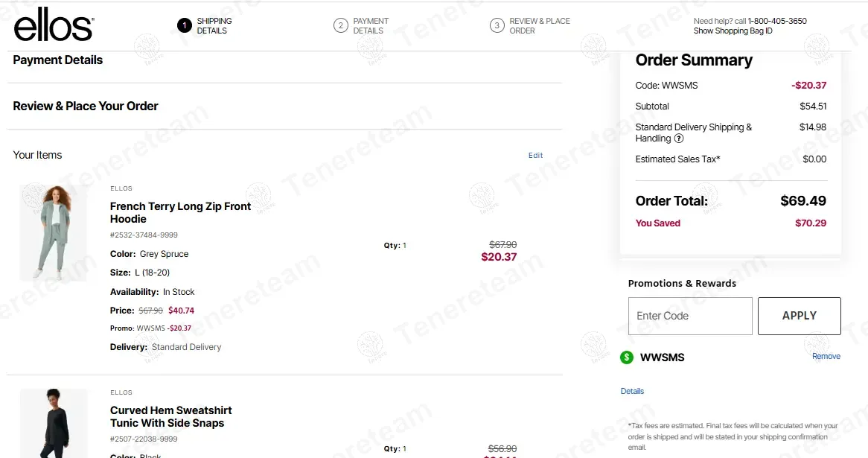Open Curved Hem Sweatshirt Tunic thumbnail
Viewport: 868px width, 458px height.
(53, 422)
